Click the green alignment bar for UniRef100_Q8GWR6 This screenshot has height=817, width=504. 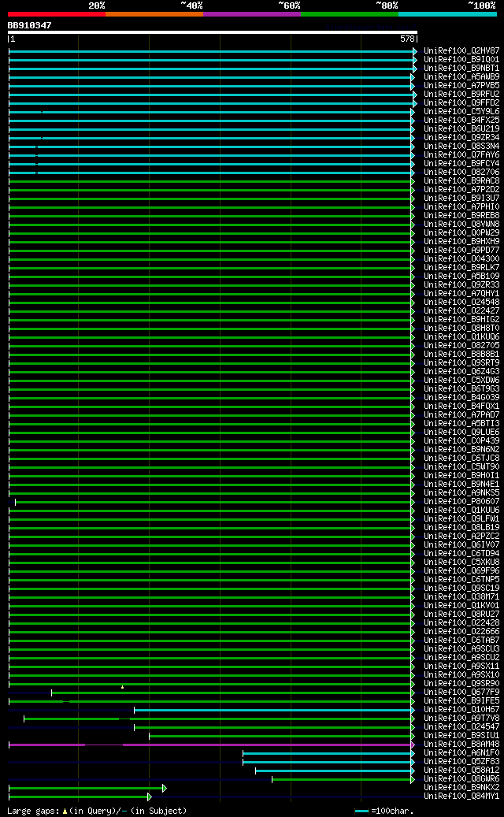343,779
